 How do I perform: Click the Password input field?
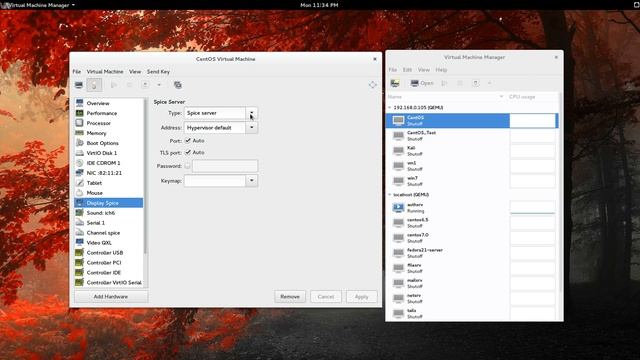(x=225, y=166)
